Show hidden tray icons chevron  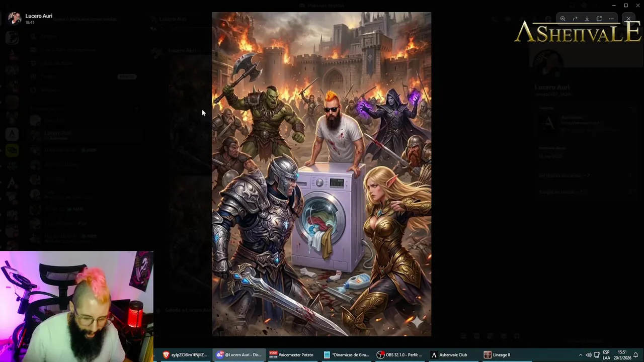tap(580, 355)
